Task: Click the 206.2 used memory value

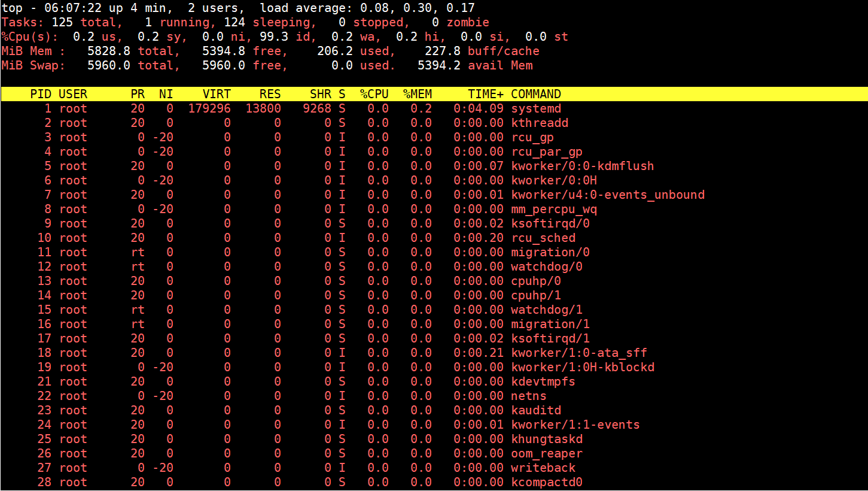Action: tap(335, 51)
